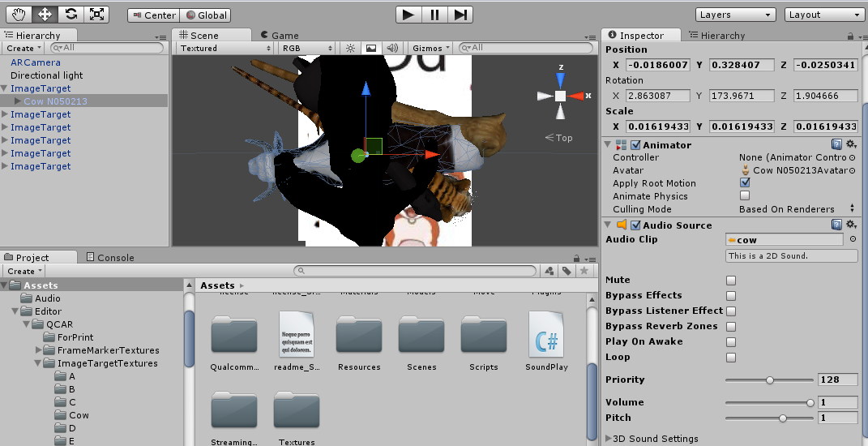Disable Apply Root Motion checkbox
Viewport: 868px width, 446px height.
pyautogui.click(x=745, y=183)
